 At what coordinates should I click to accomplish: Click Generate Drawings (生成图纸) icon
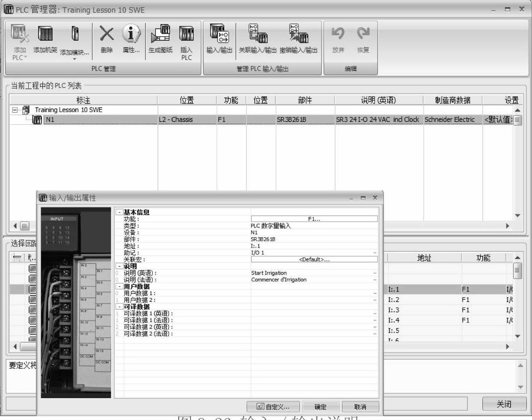(160, 34)
